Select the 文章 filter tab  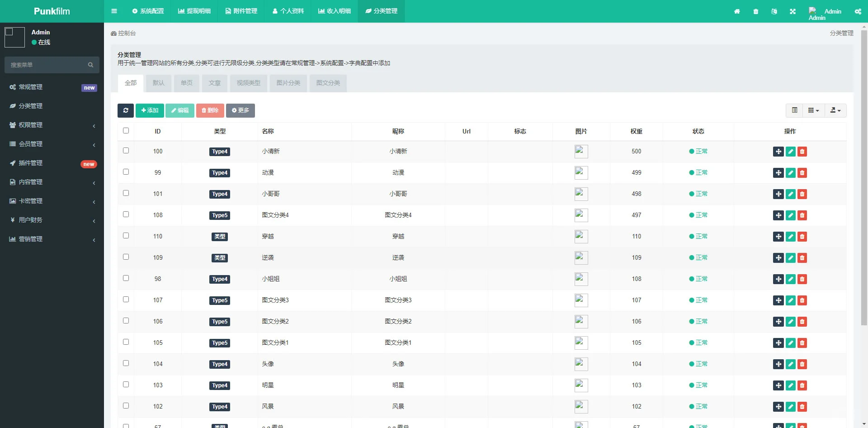coord(215,83)
